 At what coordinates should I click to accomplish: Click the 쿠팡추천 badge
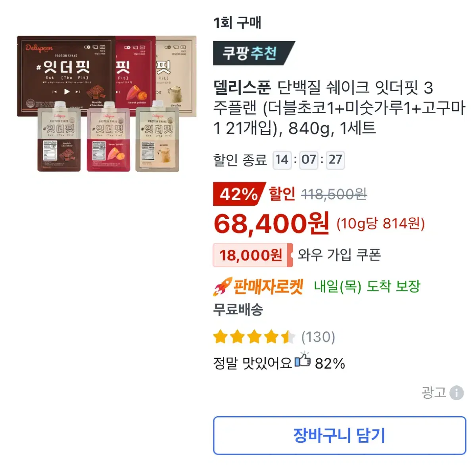point(253,53)
